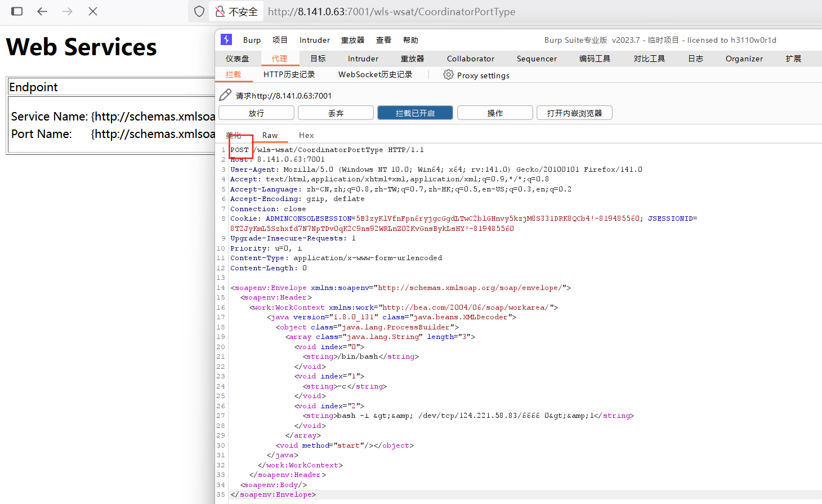
Task: Click the browser forward arrow
Action: click(x=68, y=11)
